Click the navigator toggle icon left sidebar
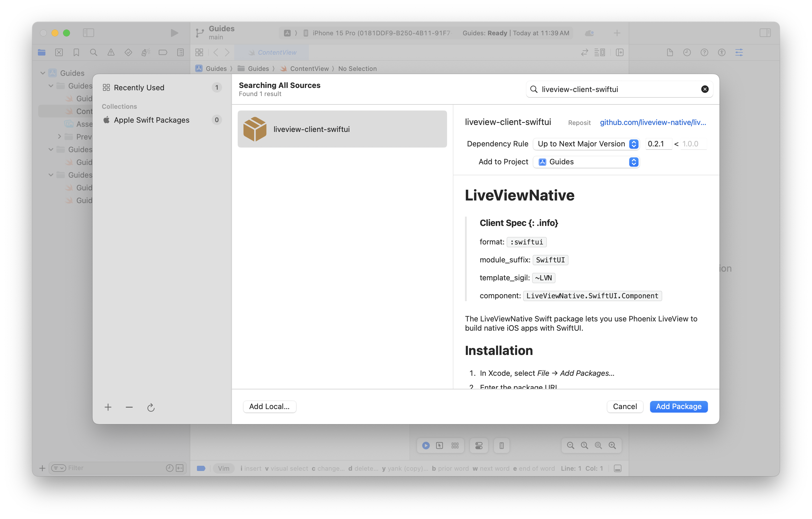Image resolution: width=812 pixels, height=519 pixels. tap(88, 33)
